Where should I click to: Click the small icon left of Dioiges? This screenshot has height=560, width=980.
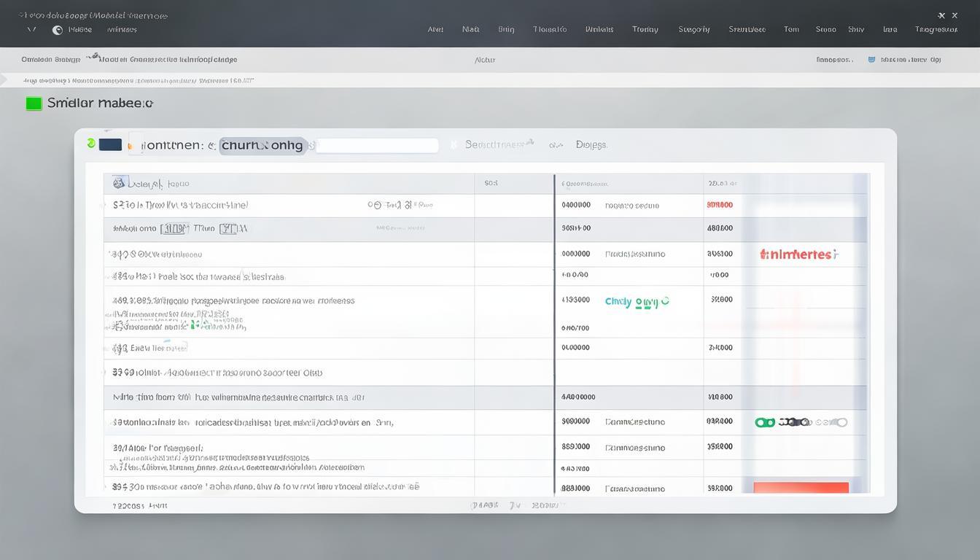pyautogui.click(x=556, y=145)
